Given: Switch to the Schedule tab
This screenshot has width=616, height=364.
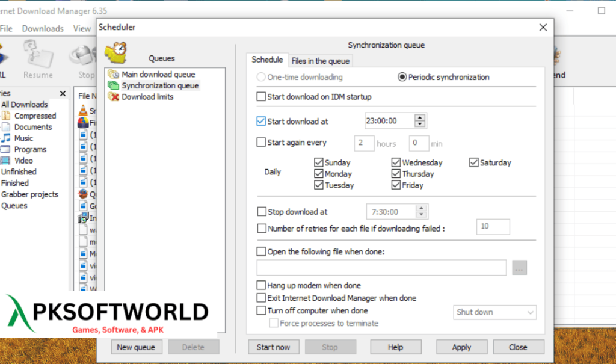Looking at the screenshot, I should (267, 60).
